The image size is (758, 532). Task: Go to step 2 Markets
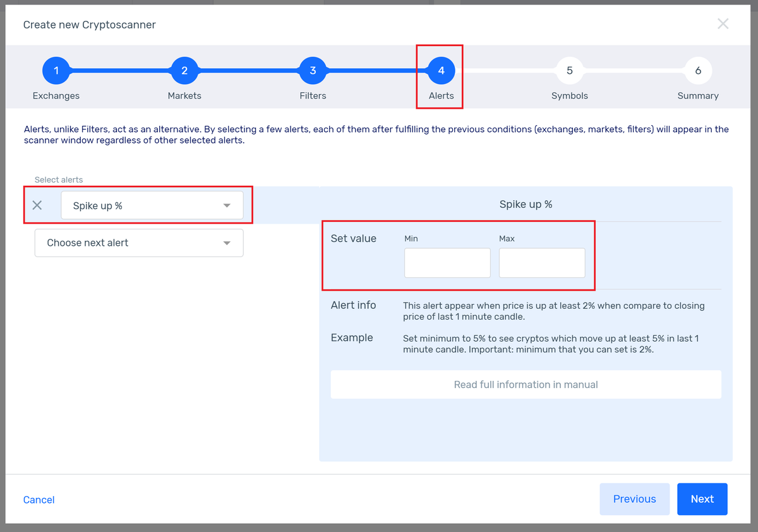[x=184, y=71]
